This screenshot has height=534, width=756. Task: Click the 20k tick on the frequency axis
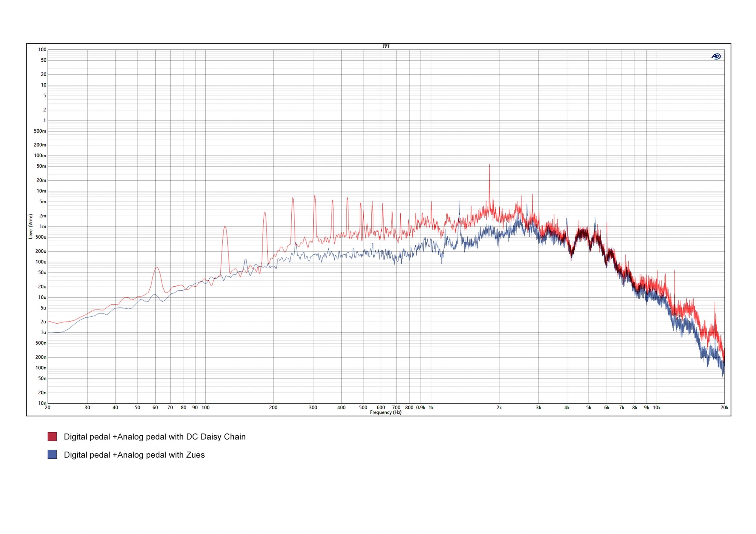(x=724, y=408)
